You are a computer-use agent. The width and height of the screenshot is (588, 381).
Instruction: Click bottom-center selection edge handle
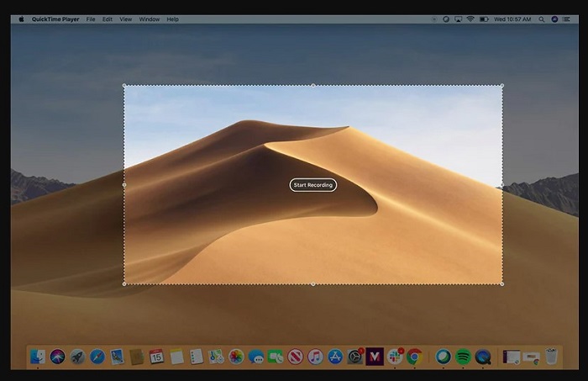coord(313,284)
